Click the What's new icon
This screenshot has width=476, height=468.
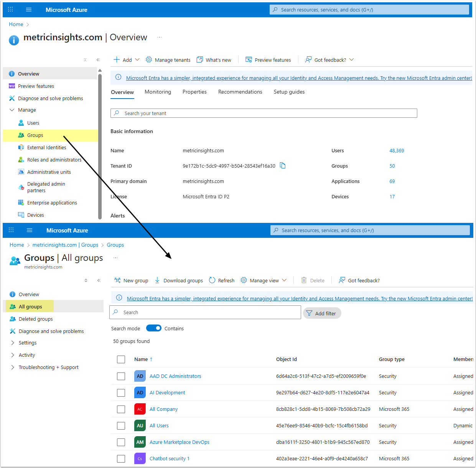point(200,60)
